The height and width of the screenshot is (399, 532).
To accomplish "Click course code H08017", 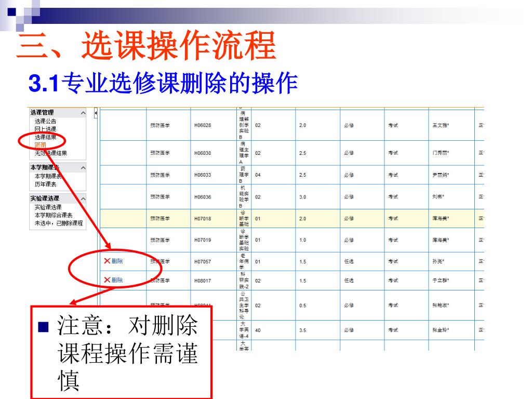I will point(203,281).
